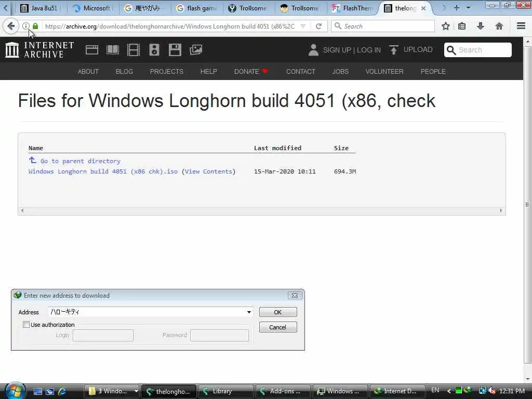532x399 pixels.
Task: Switch to the FlashThemes tab
Action: [x=353, y=8]
